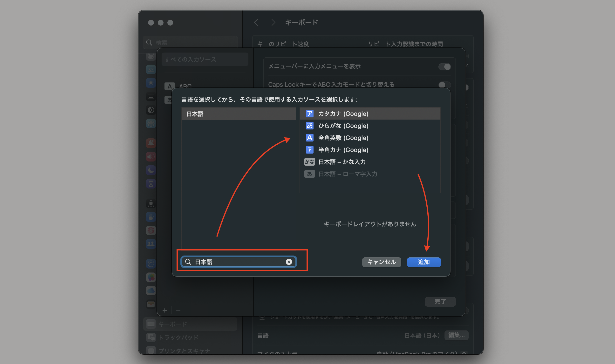Open Sound speaker icon
This screenshot has width=615, height=364.
151,156
